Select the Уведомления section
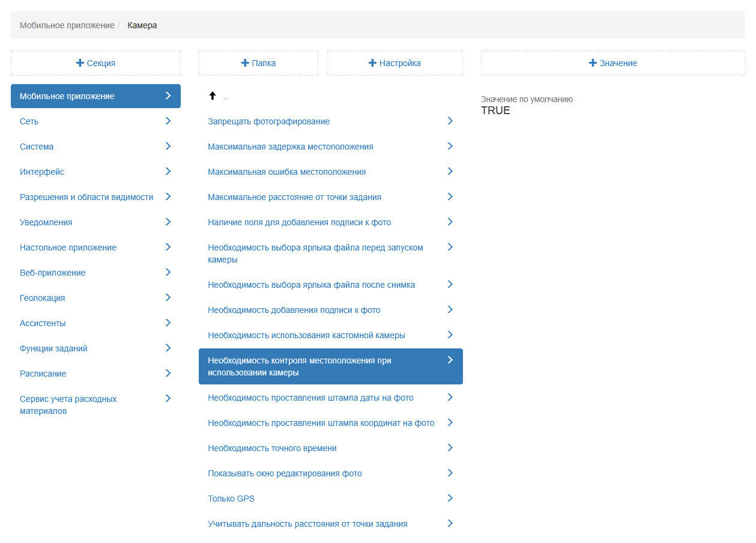The width and height of the screenshot is (756, 543). [46, 222]
